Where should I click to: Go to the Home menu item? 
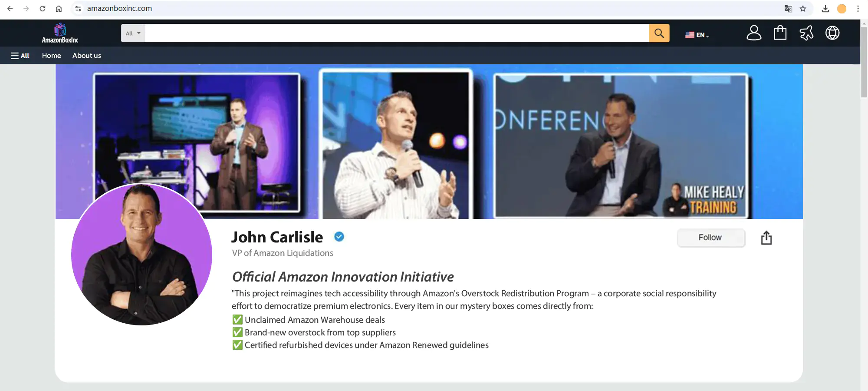[51, 56]
